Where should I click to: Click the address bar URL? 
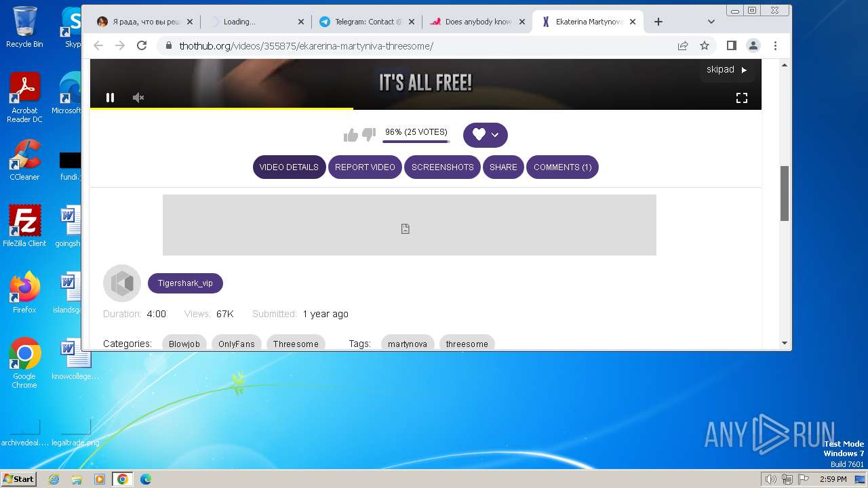pyautogui.click(x=306, y=46)
